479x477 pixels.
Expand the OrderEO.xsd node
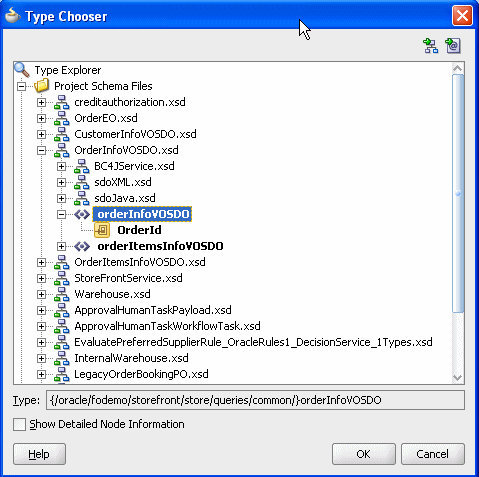[41, 118]
